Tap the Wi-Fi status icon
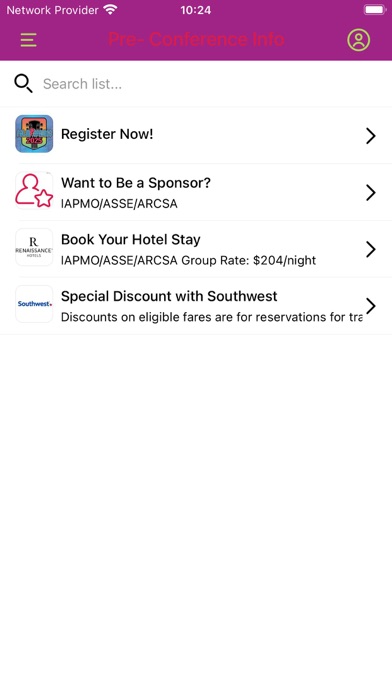Image resolution: width=392 pixels, height=696 pixels. click(x=110, y=10)
